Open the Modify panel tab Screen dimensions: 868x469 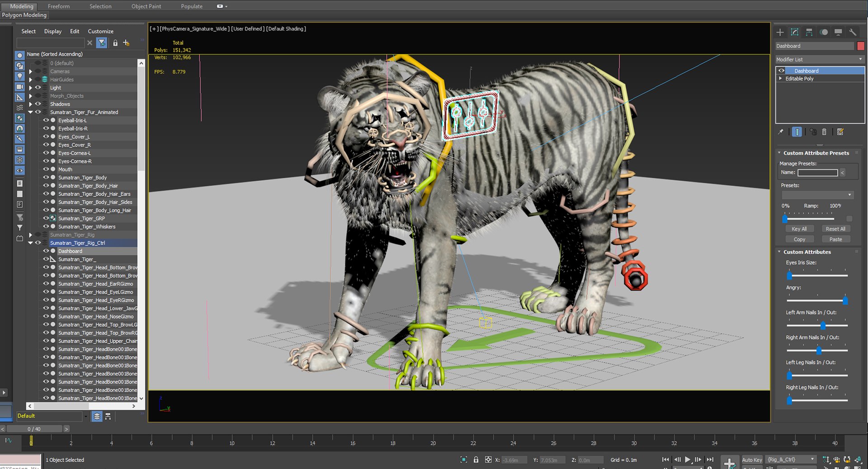click(795, 32)
